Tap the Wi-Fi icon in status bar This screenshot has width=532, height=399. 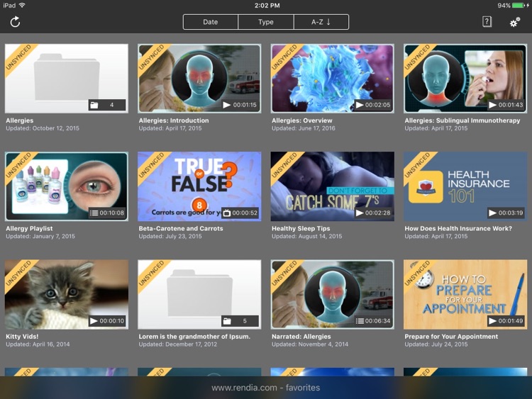[22, 5]
